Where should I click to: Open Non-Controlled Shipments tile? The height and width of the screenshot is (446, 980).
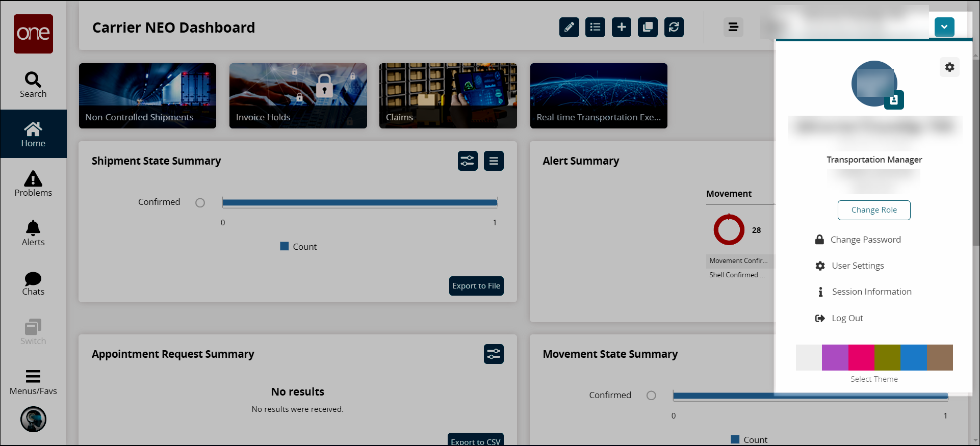coord(147,96)
